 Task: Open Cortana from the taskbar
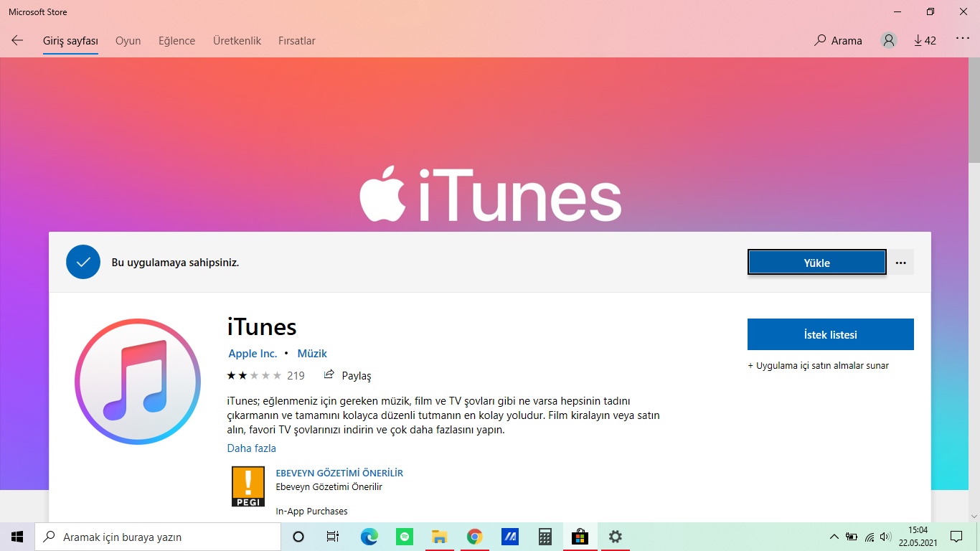click(x=298, y=537)
